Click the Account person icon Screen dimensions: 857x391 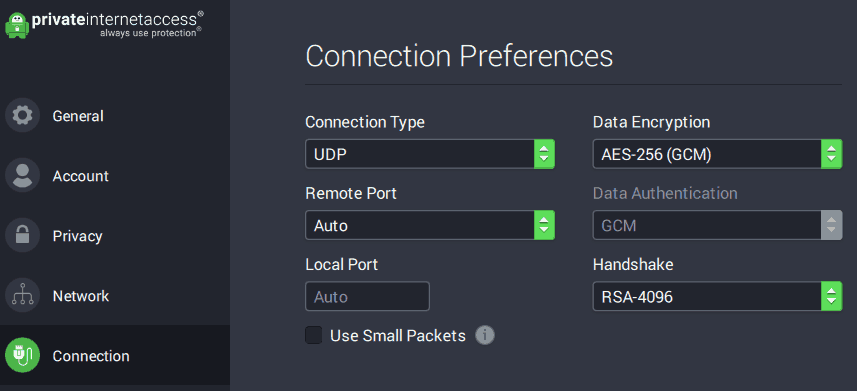pos(22,176)
